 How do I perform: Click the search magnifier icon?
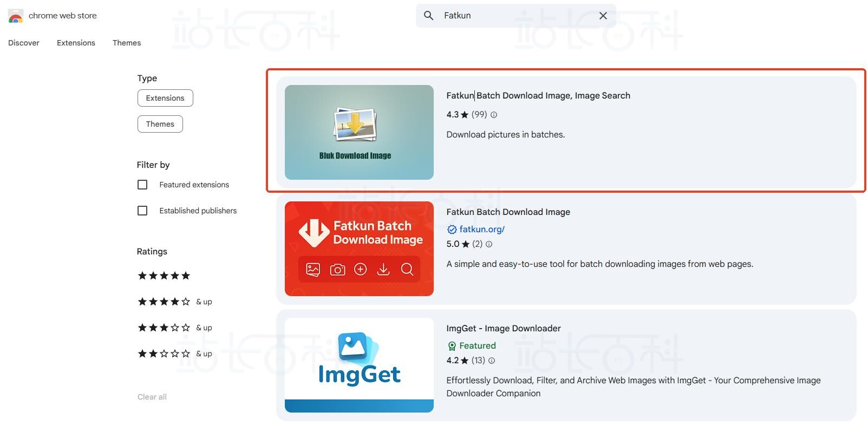point(428,16)
